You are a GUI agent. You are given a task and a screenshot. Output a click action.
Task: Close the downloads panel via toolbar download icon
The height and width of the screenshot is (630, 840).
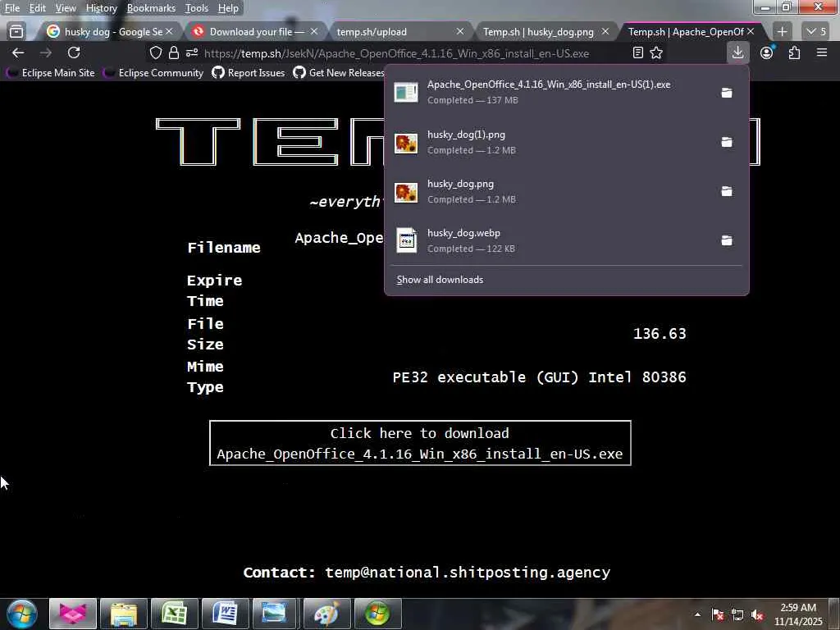click(737, 52)
